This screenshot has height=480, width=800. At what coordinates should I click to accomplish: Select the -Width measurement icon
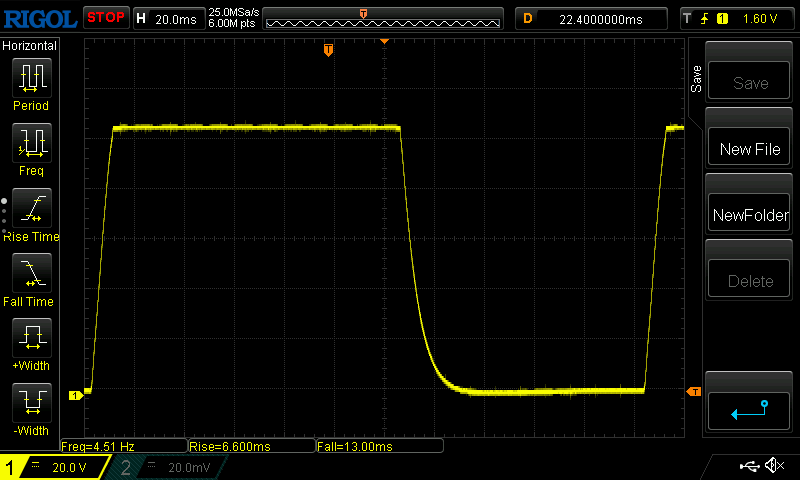click(x=32, y=402)
